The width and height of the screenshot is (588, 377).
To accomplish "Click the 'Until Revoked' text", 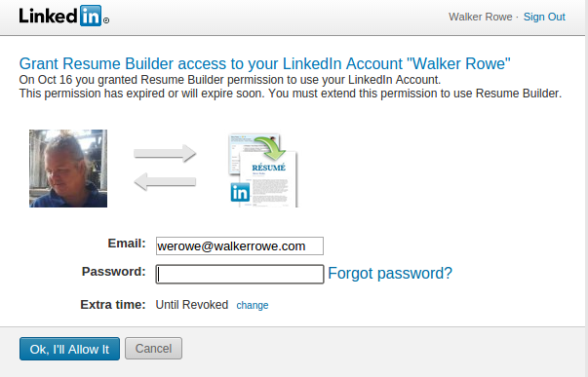I will tap(192, 305).
